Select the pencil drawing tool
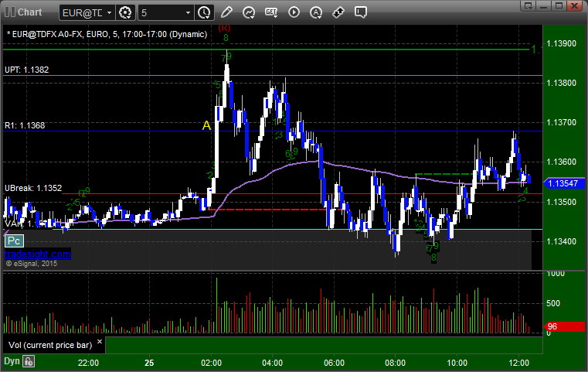This screenshot has height=372, width=588. (226, 12)
